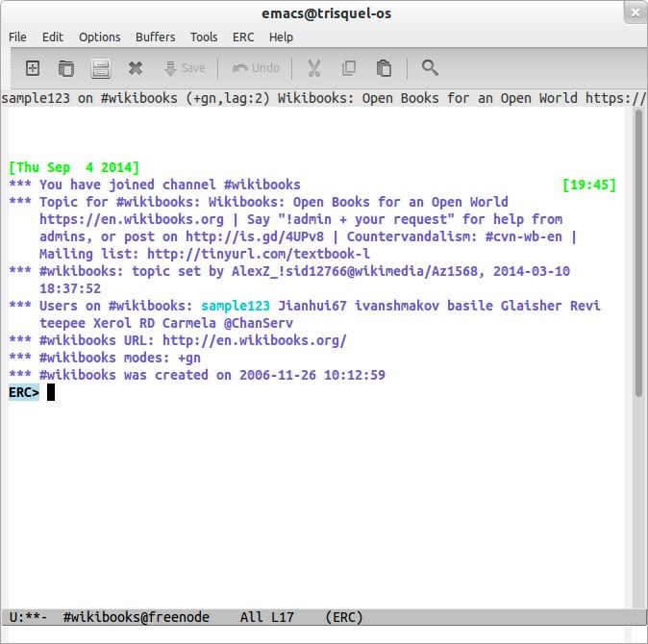This screenshot has height=644, width=648.
Task: Click the Kill Buffer X icon
Action: click(x=136, y=68)
